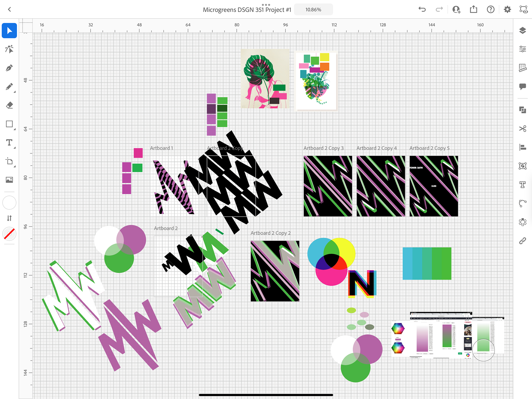
Task: Swap fill and stroke colors
Action: [9, 218]
